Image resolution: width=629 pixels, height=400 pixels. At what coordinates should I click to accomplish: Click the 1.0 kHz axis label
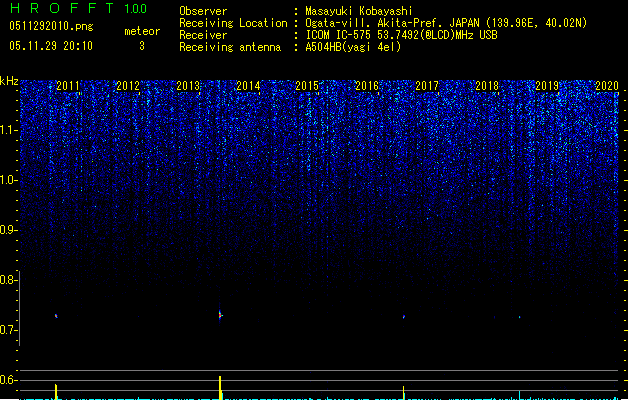point(8,180)
